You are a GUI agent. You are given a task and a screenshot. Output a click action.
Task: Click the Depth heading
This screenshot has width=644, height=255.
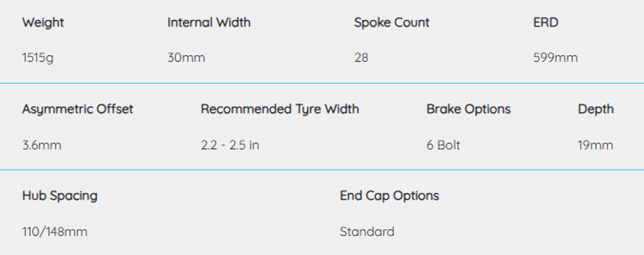pyautogui.click(x=596, y=109)
